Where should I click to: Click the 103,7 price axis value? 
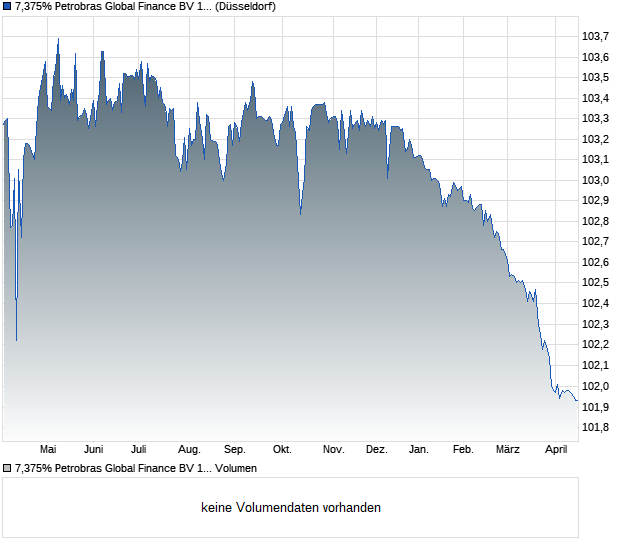point(595,36)
